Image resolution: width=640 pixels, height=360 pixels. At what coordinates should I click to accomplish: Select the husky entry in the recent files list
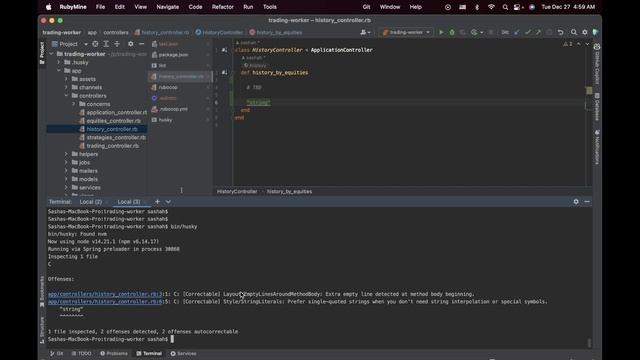165,120
